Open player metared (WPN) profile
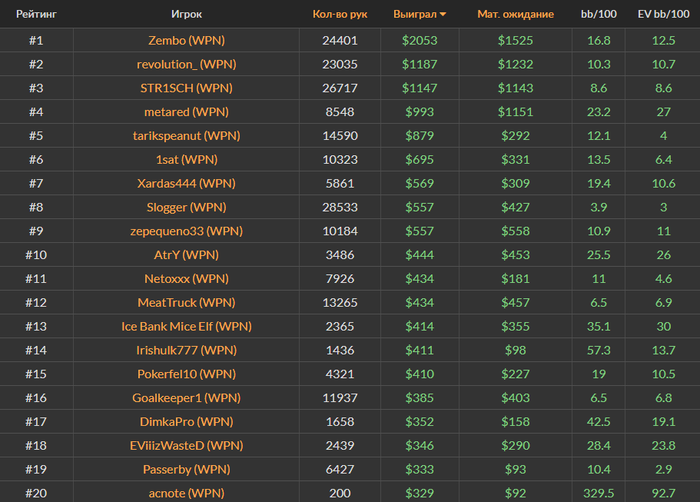 coord(187,112)
